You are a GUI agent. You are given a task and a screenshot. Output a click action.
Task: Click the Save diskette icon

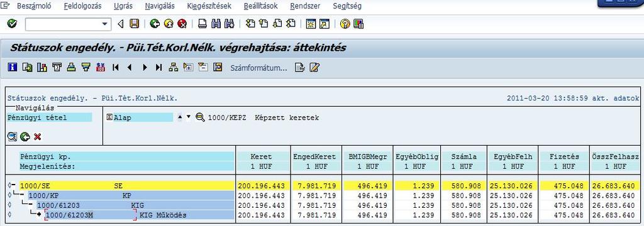click(x=135, y=24)
